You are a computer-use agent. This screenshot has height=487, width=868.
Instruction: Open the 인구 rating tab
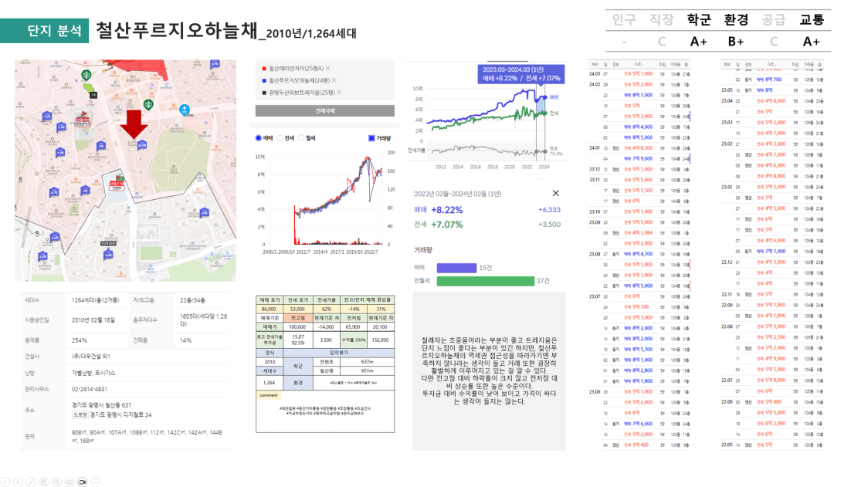point(625,20)
